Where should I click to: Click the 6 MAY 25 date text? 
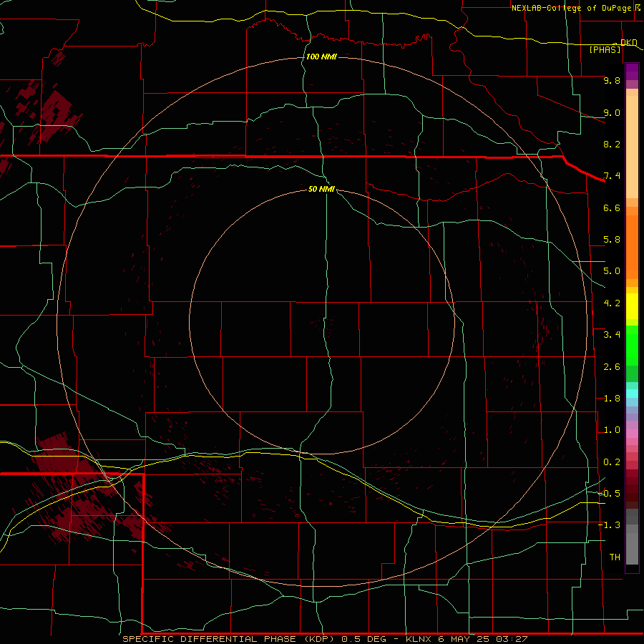pos(465,639)
